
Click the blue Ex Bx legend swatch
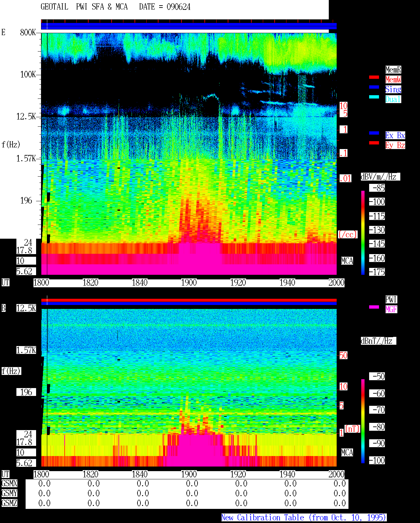tap(374, 133)
